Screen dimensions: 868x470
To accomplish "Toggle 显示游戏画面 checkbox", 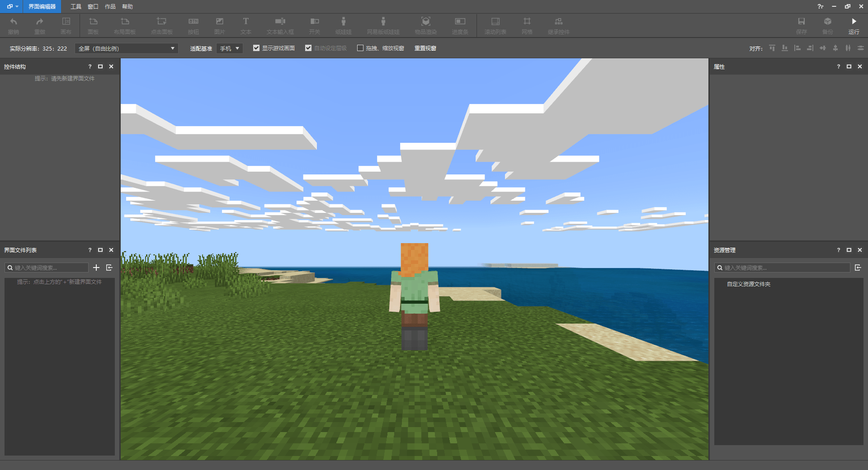I will [x=256, y=48].
